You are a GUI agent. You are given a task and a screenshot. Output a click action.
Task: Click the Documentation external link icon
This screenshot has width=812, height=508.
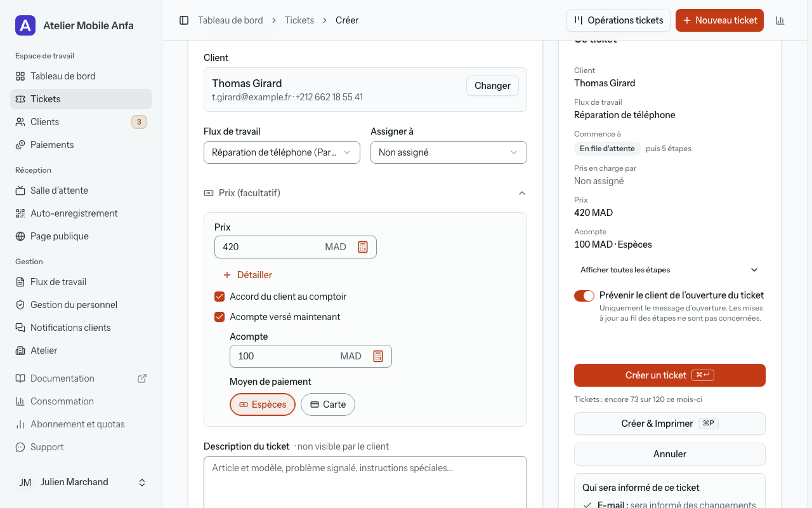142,378
